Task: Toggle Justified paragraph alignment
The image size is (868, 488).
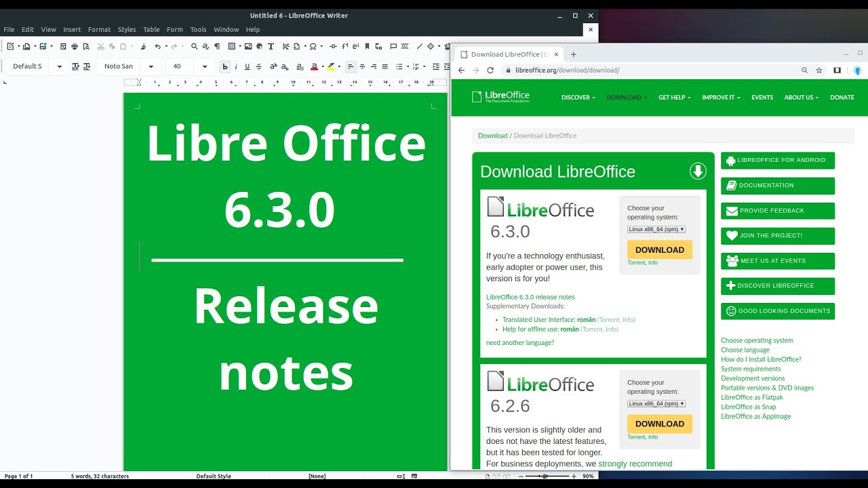Action: click(385, 66)
